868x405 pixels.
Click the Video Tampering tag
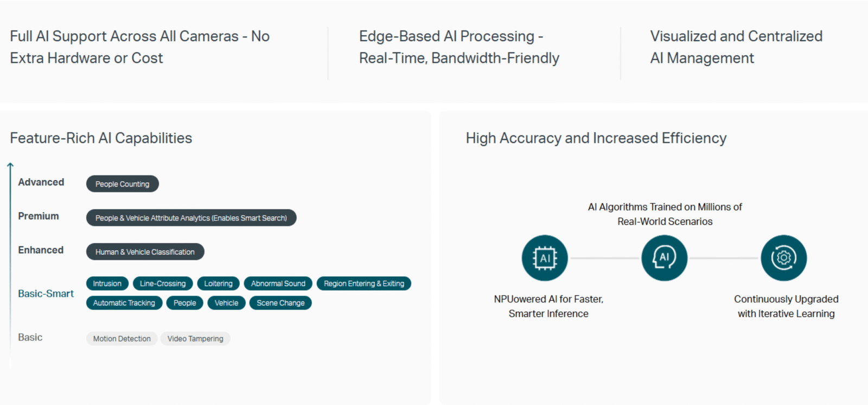click(195, 339)
